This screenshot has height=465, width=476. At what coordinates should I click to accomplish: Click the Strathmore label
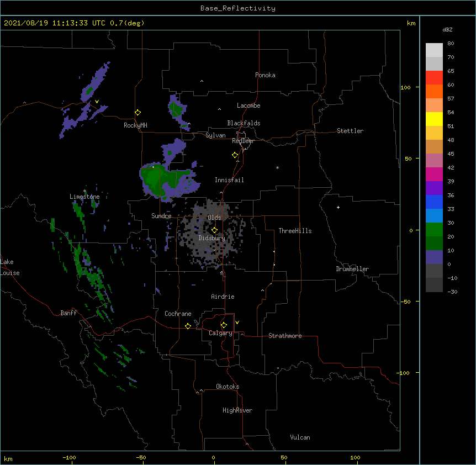pyautogui.click(x=285, y=336)
